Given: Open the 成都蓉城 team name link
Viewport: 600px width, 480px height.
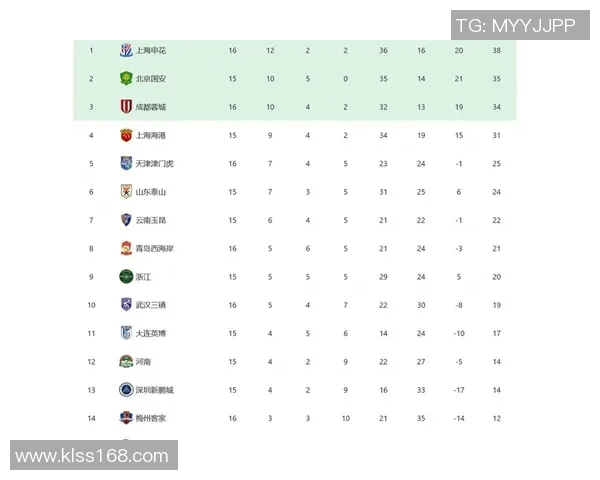Looking at the screenshot, I should click(x=151, y=106).
